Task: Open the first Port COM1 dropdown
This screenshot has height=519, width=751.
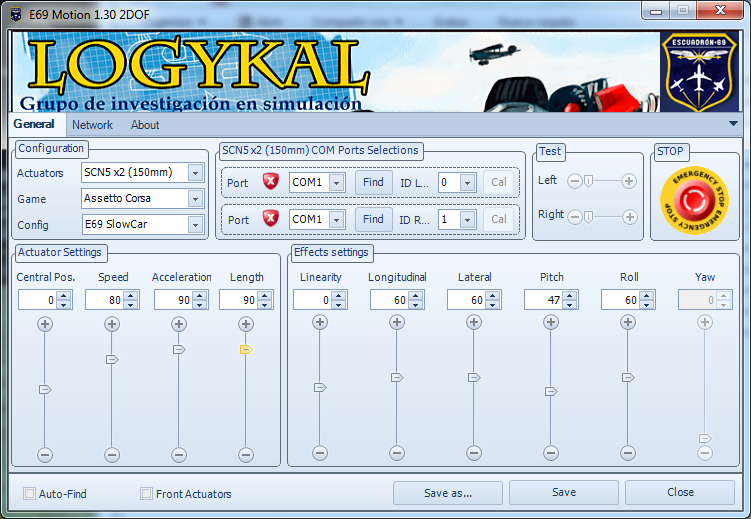Action: click(337, 183)
